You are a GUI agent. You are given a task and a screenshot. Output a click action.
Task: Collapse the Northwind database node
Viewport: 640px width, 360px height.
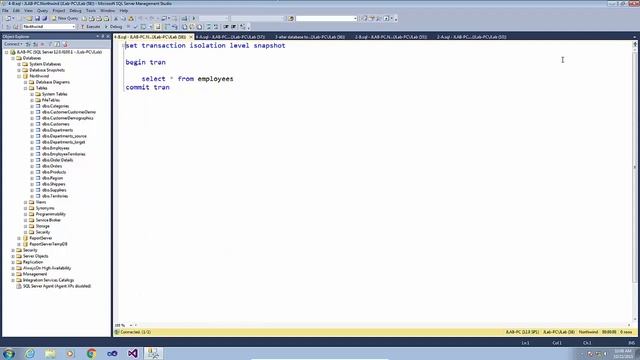pyautogui.click(x=19, y=76)
